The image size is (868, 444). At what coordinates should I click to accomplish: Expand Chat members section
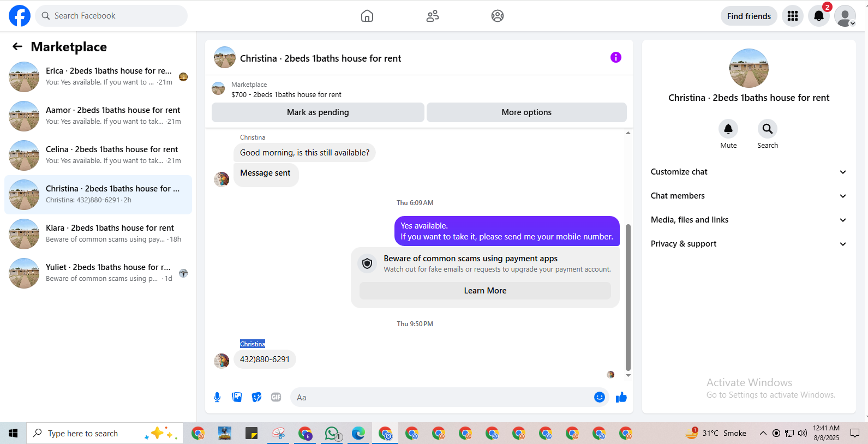pos(749,196)
